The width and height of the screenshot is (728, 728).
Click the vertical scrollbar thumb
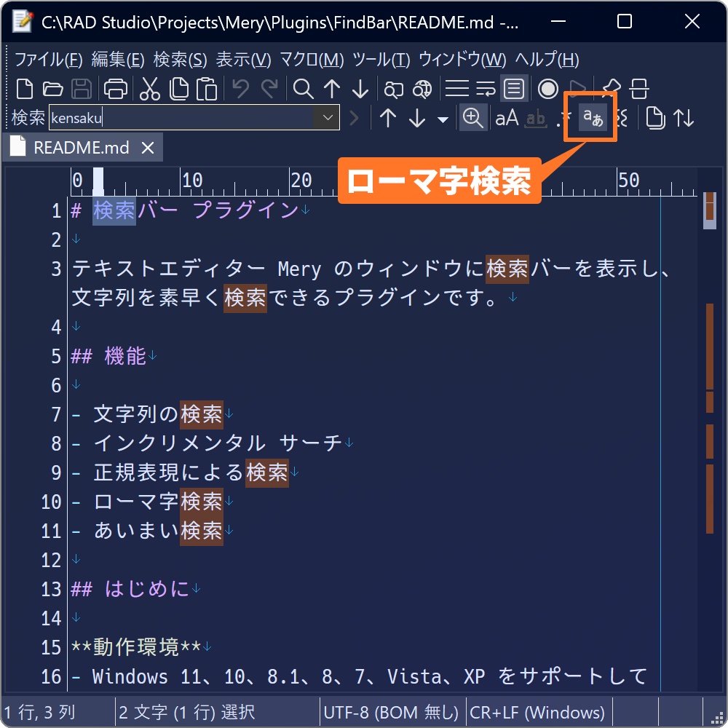pyautogui.click(x=709, y=211)
